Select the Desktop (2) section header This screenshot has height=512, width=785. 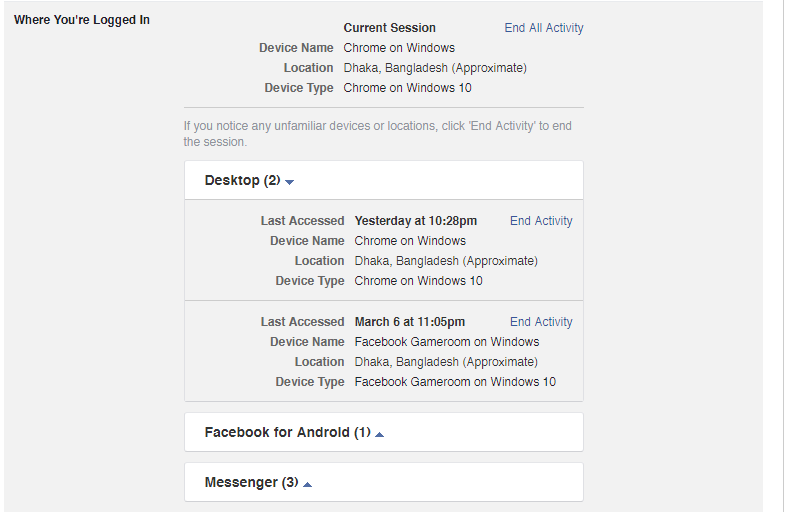383,180
